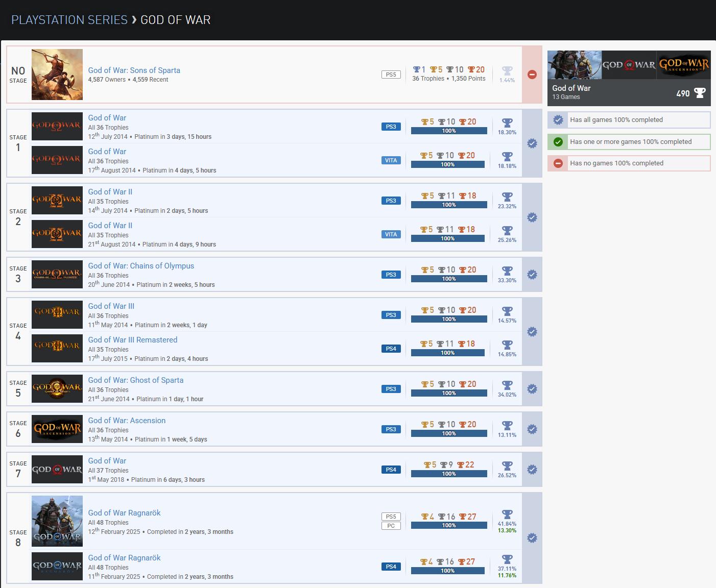
Task: Click the Stage 7 completed badge icon
Action: pos(532,470)
